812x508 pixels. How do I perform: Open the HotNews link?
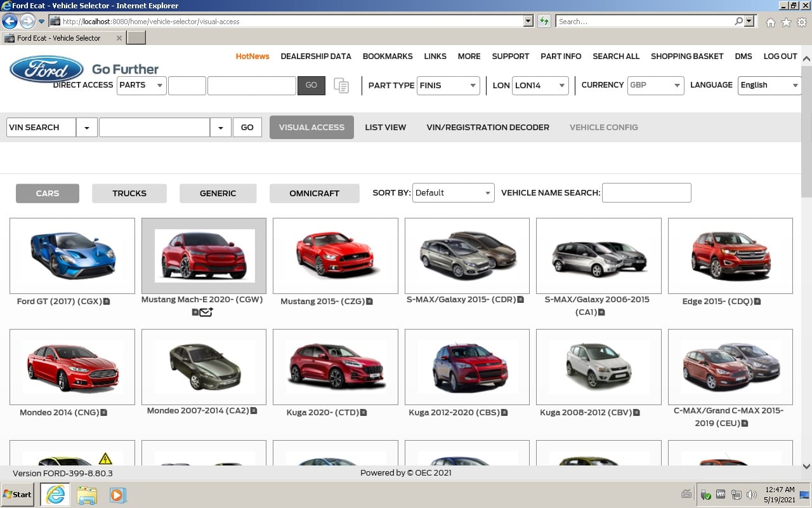coord(252,56)
